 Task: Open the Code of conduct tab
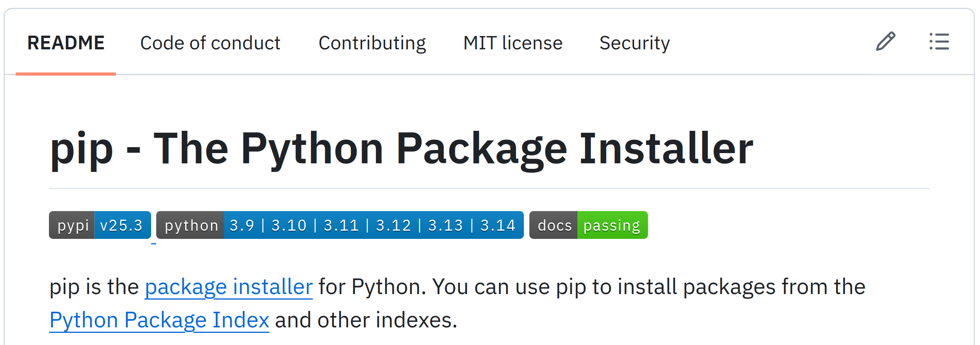[210, 43]
